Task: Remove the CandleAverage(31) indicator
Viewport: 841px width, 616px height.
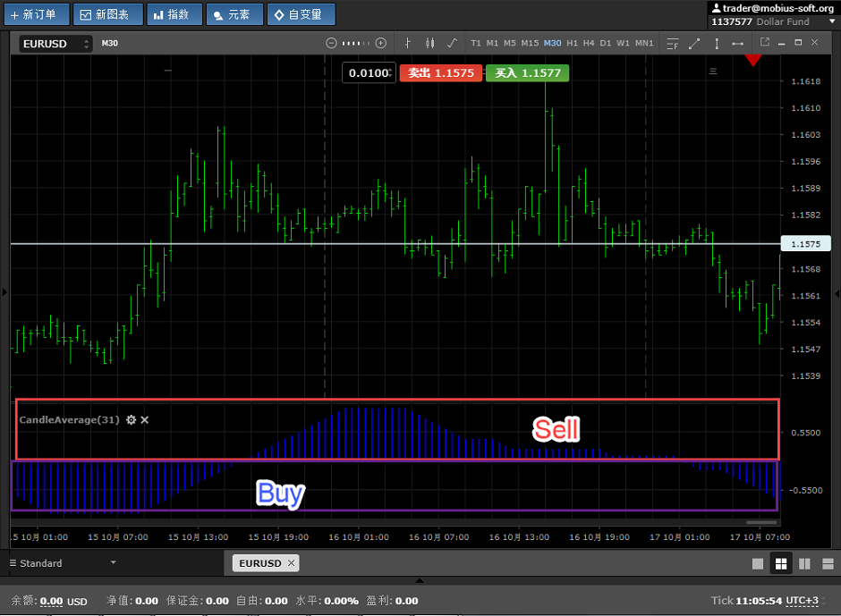Action: (x=144, y=420)
